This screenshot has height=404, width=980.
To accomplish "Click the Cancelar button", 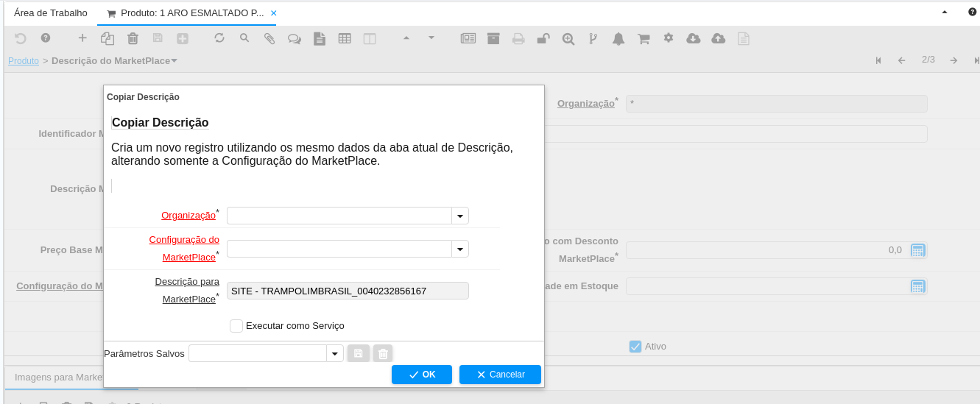I will [x=500, y=375].
